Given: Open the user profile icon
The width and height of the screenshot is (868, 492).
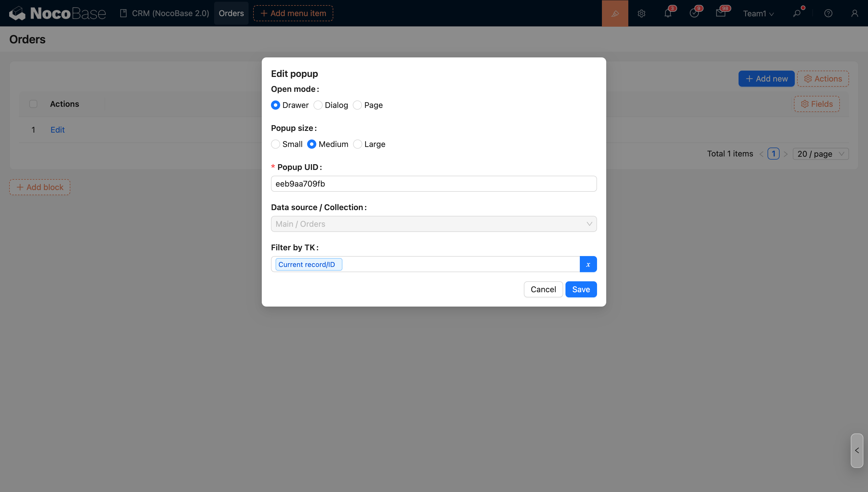Looking at the screenshot, I should click(x=855, y=13).
